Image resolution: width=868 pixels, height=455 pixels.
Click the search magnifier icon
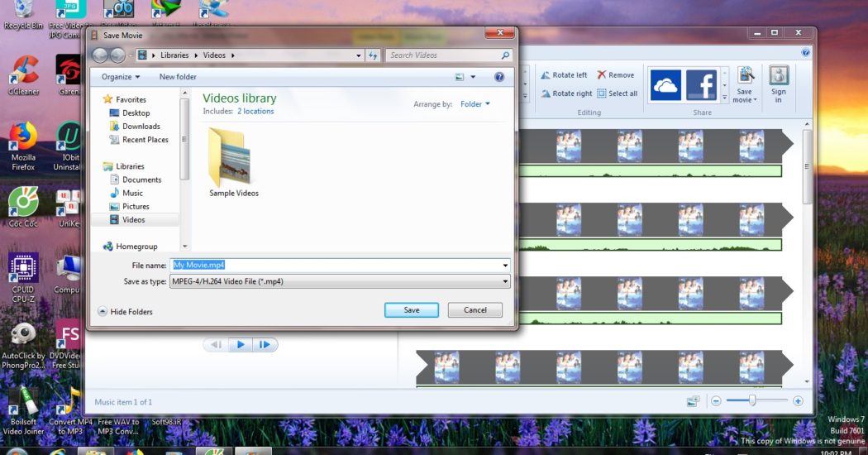click(505, 55)
